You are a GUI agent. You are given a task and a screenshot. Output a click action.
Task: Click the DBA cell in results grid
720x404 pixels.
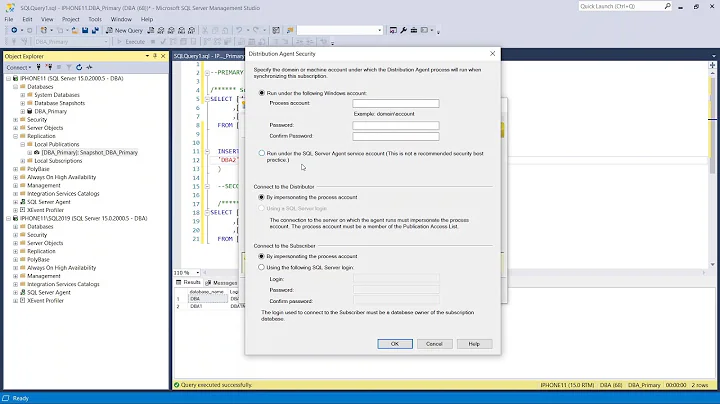click(x=208, y=299)
